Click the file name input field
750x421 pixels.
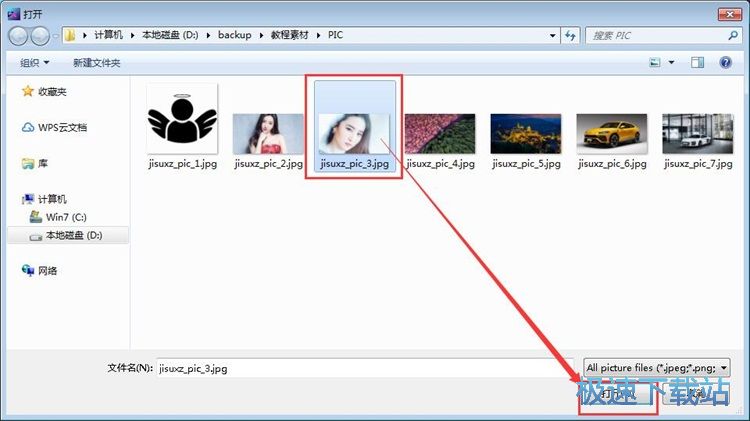364,368
